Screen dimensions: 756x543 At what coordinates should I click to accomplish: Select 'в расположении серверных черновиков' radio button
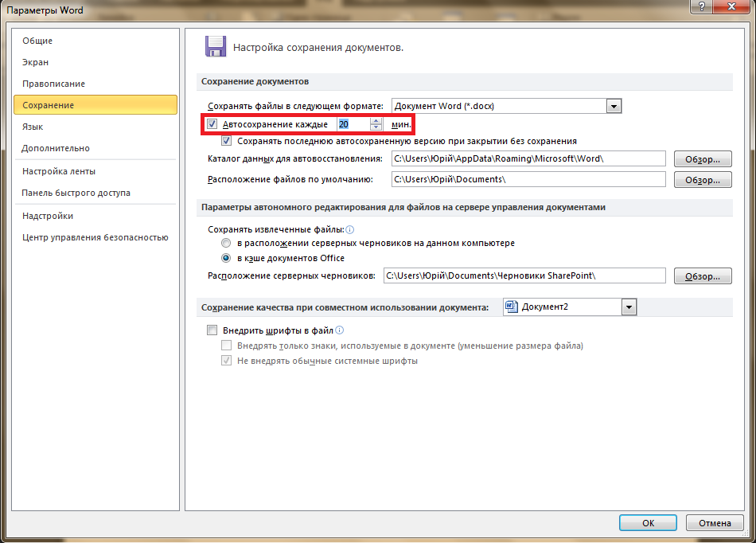click(x=226, y=243)
